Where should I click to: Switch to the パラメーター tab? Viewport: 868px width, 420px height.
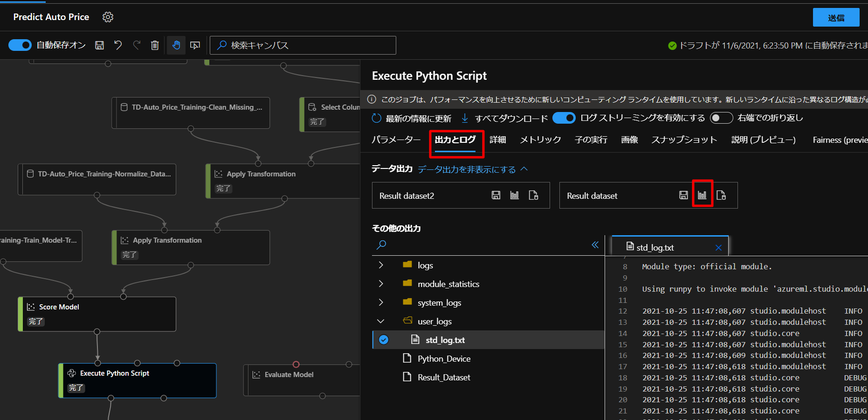396,140
